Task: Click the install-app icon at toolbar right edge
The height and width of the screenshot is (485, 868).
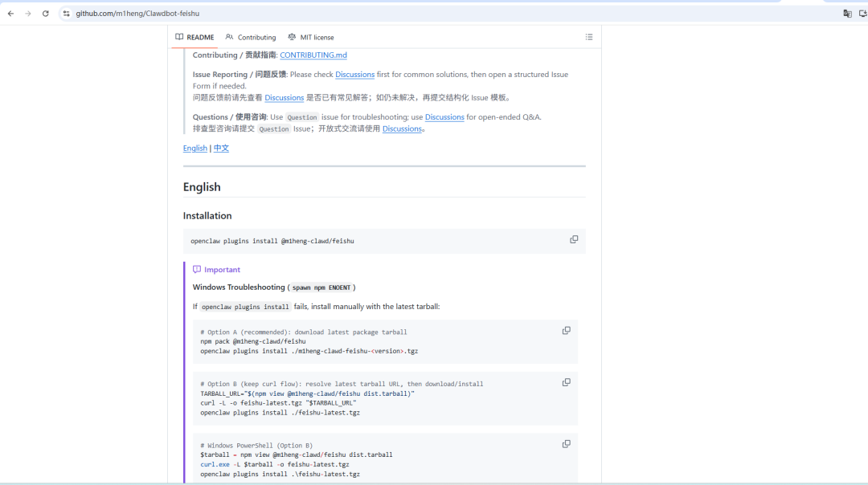Action: coord(863,14)
